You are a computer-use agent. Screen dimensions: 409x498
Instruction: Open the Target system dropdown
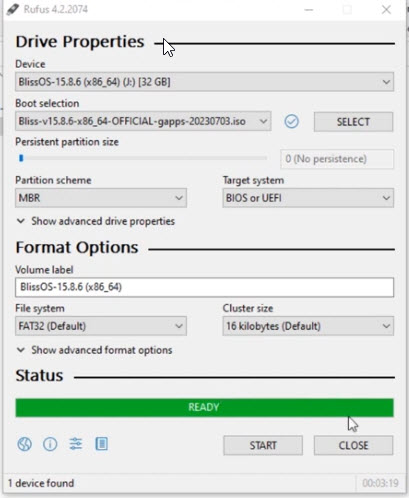(x=308, y=198)
